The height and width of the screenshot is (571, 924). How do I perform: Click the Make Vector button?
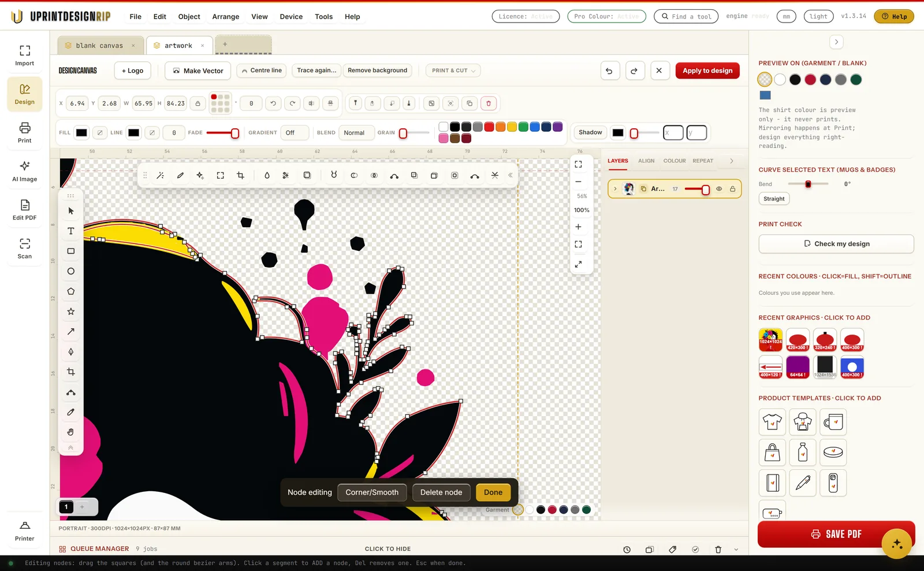[198, 71]
